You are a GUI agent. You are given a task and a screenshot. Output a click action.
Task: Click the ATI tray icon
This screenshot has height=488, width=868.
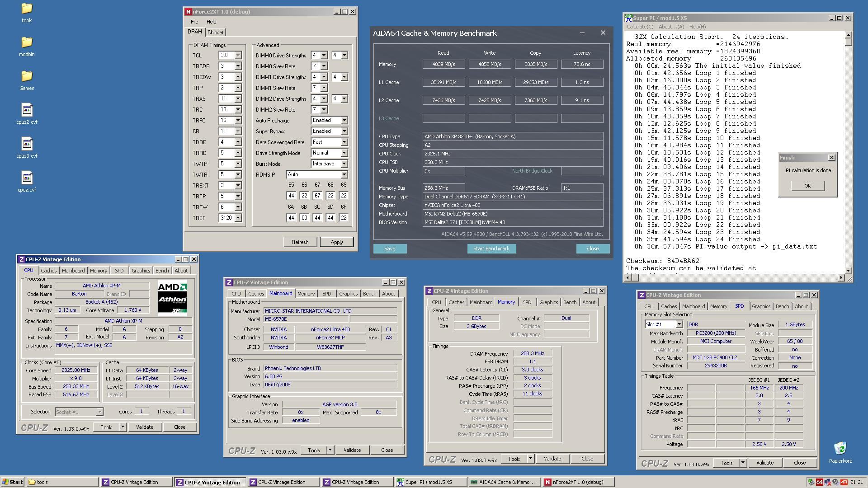(844, 482)
